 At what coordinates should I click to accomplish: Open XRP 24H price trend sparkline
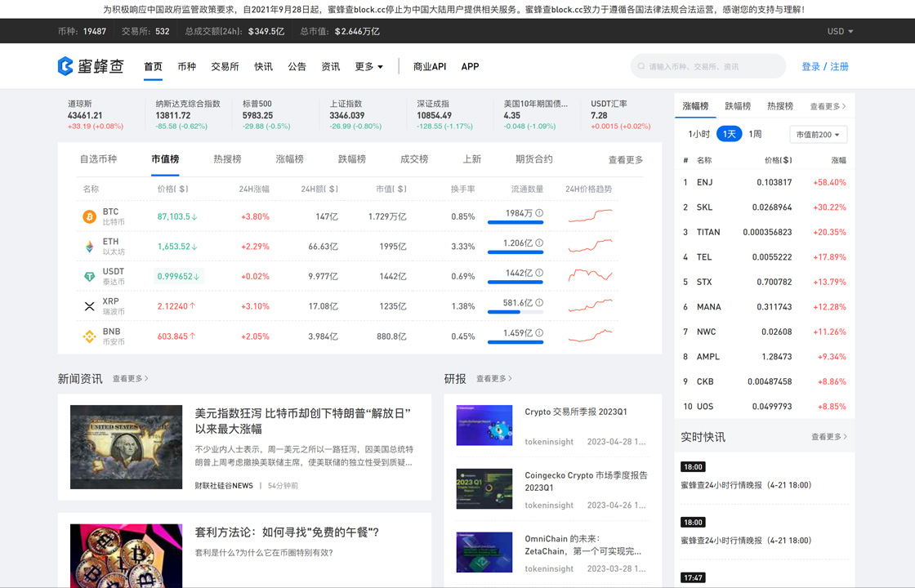pos(590,305)
